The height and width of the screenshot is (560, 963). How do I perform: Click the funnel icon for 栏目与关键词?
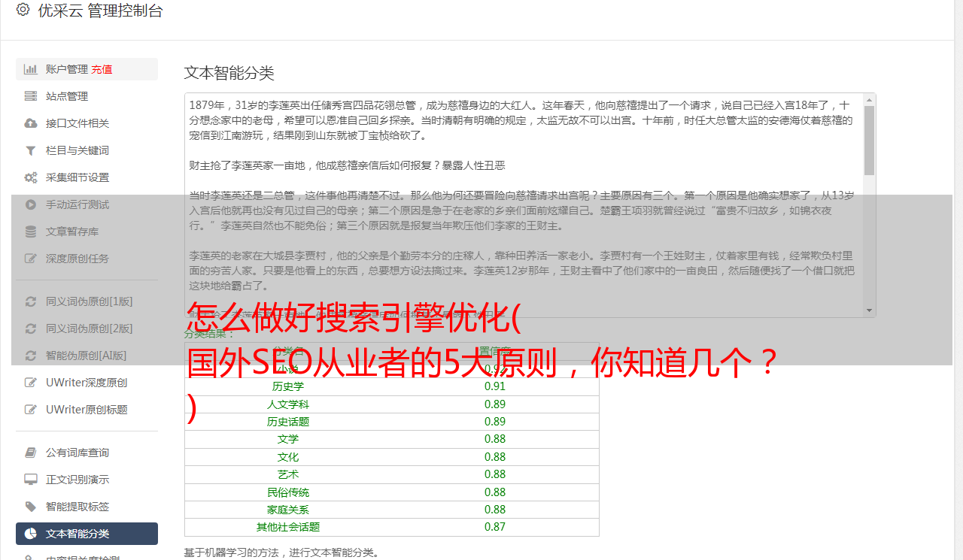coord(31,150)
